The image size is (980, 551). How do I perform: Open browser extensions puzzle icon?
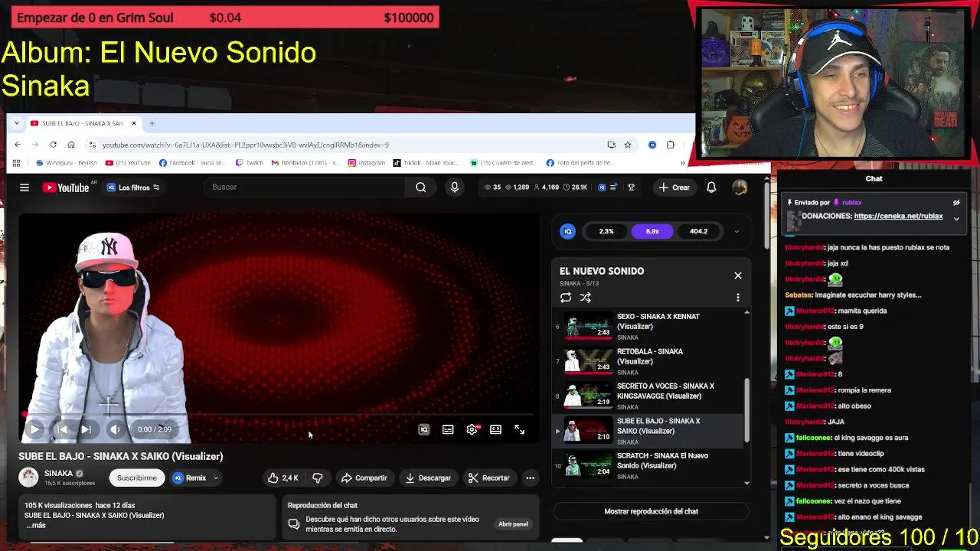click(671, 145)
